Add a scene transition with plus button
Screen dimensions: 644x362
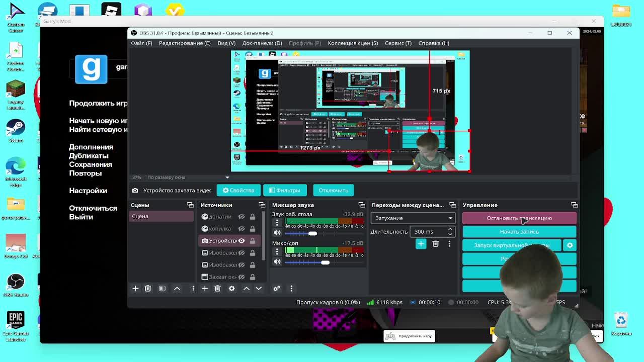point(421,244)
